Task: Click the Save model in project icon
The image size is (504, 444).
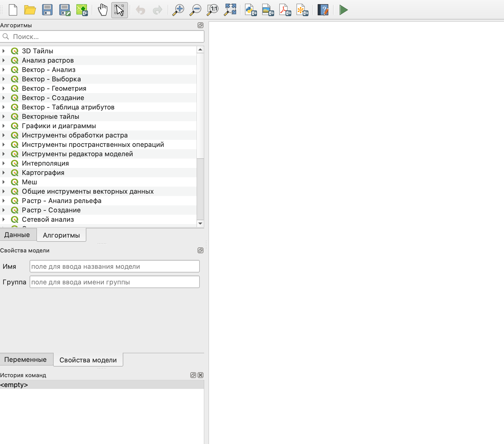Action: coord(82,10)
